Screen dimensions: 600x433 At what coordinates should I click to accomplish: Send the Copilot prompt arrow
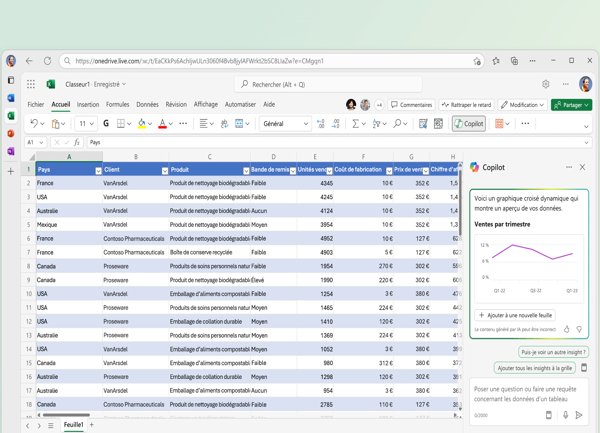pos(579,415)
